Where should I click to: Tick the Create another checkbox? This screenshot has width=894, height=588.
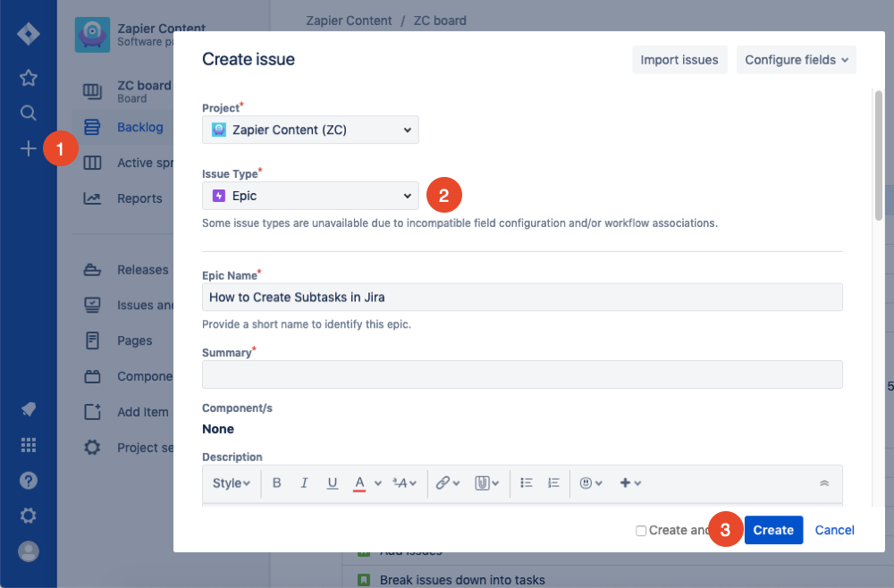[641, 531]
